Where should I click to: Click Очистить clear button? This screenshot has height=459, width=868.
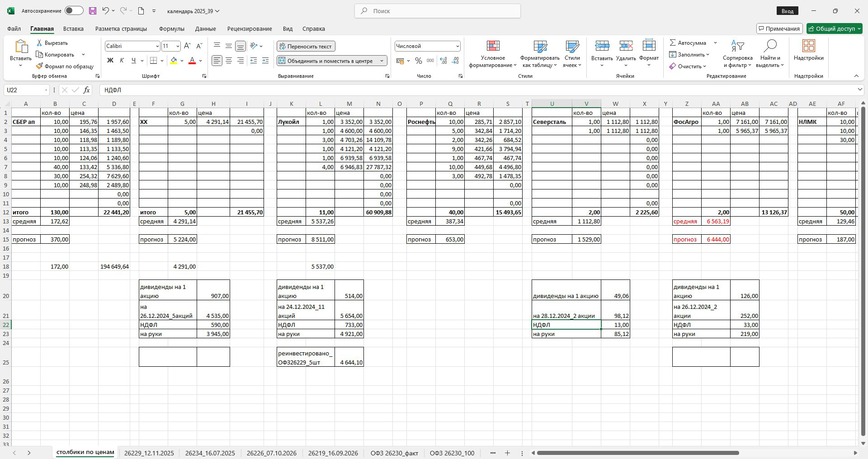click(688, 66)
